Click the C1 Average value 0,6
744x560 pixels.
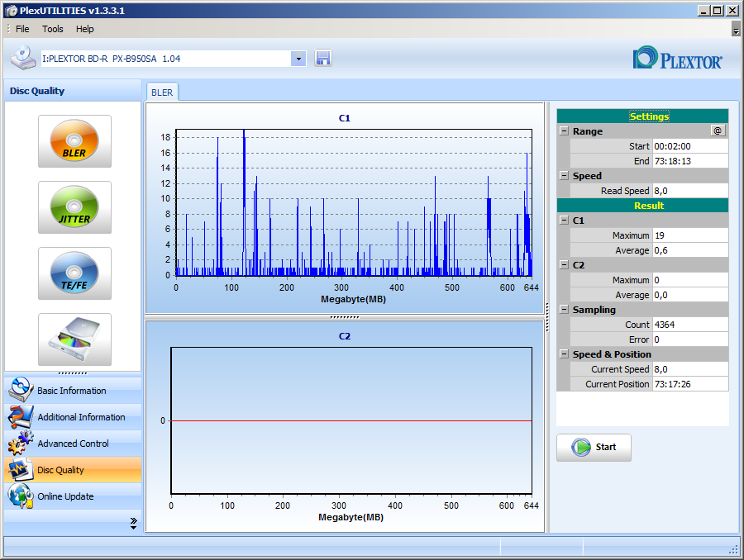(690, 250)
